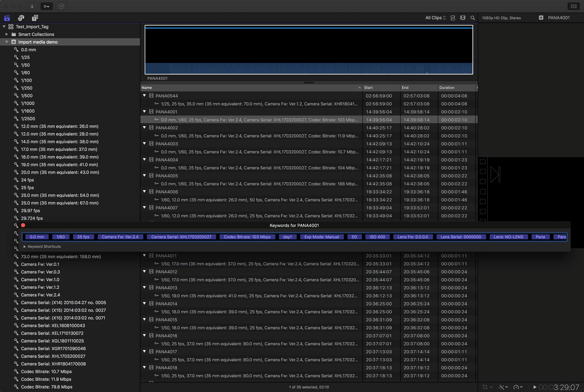Click the ISO 400 keyword token
Image resolution: width=584 pixels, height=392 pixels.
377,237
